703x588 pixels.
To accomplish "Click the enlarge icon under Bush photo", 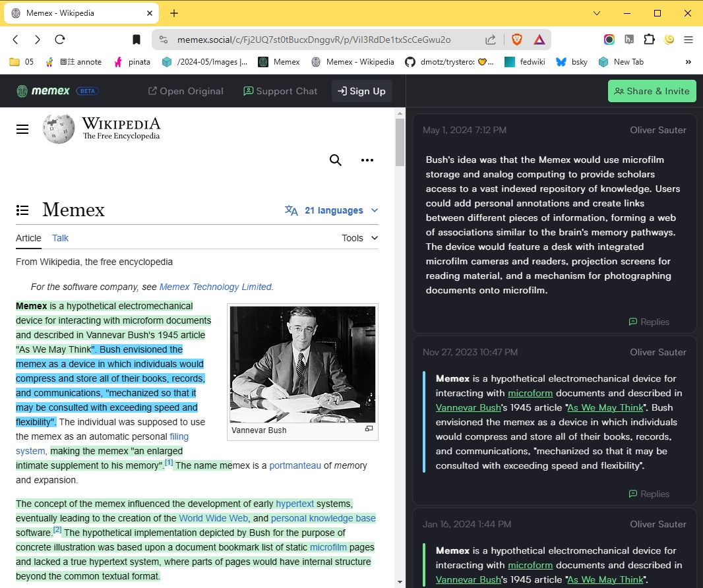I will pos(369,429).
